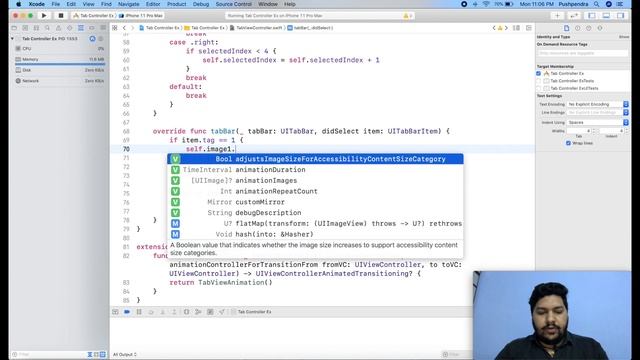Select animationImages completion suggestion

click(x=315, y=180)
